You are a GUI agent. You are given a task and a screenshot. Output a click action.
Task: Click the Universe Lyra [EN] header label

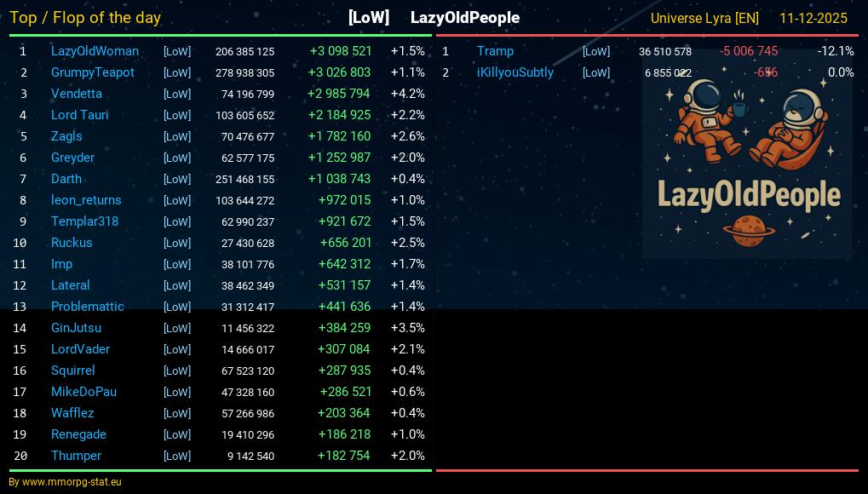pyautogui.click(x=704, y=18)
